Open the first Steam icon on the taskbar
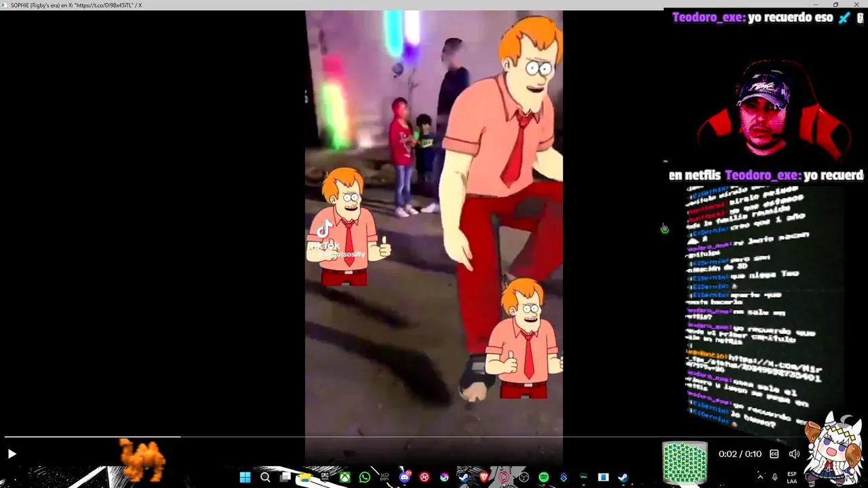Screen dimensions: 868x488 pos(464,477)
